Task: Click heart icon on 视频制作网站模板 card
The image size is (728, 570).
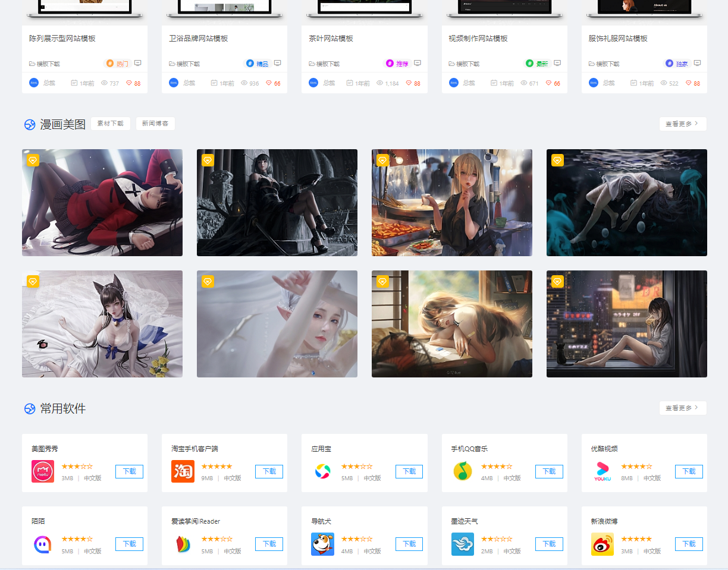Action: pyautogui.click(x=548, y=83)
